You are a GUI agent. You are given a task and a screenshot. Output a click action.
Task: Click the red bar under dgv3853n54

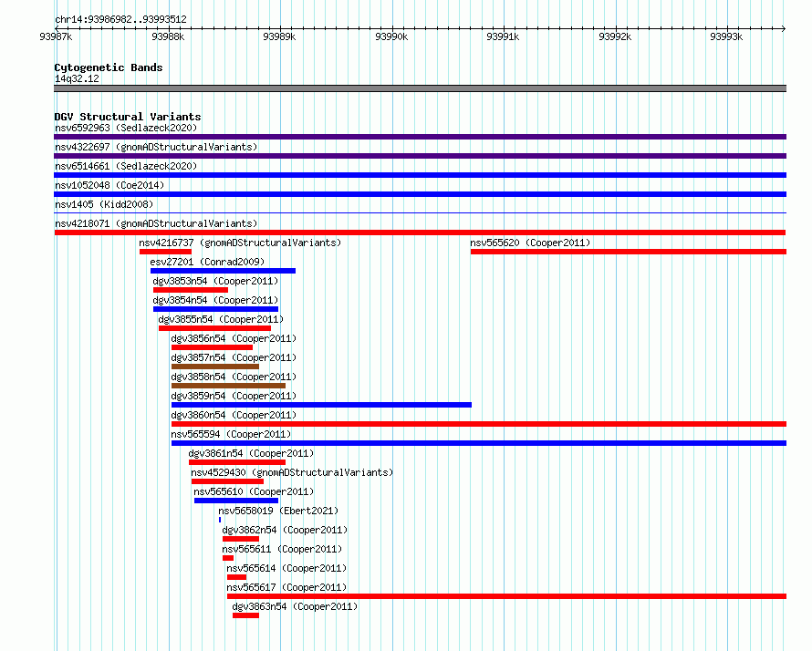coord(191,290)
